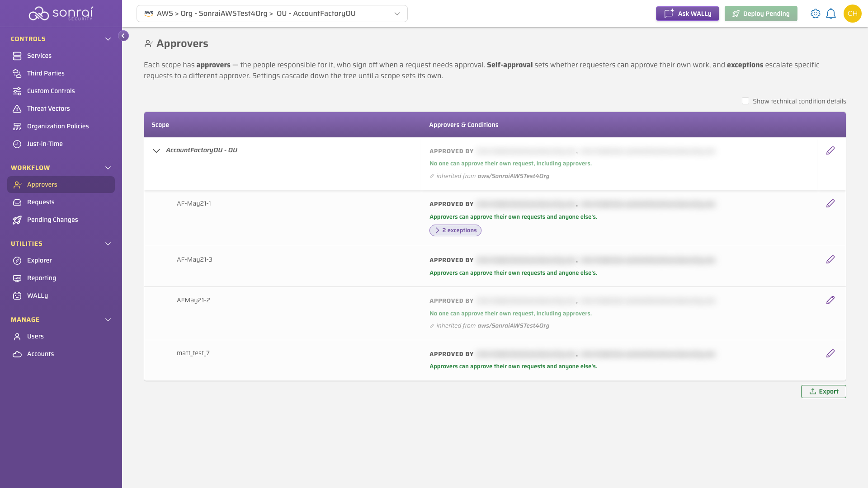Select the matt_test_7 scope name
The height and width of the screenshot is (488, 868).
(193, 353)
